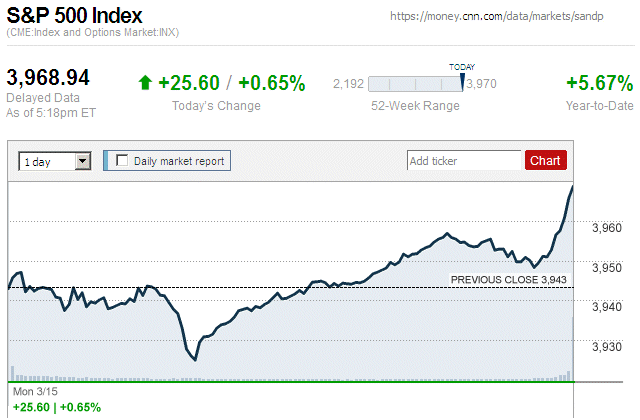Select the 3,968.94 index price
640x420 pixels.
49,78
